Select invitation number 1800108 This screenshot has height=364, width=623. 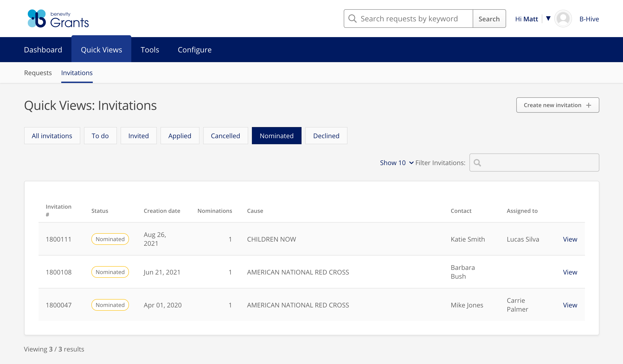pos(59,272)
